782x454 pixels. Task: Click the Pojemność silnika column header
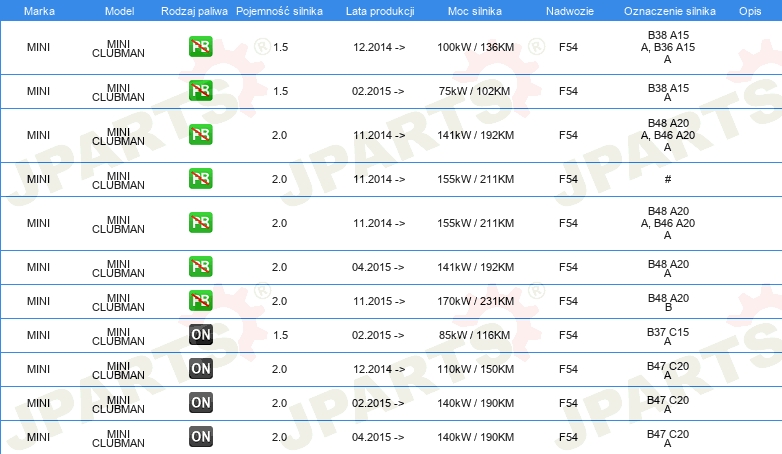pyautogui.click(x=279, y=11)
